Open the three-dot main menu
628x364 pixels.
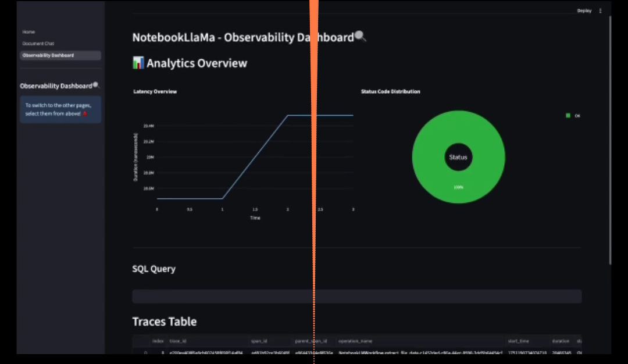(x=600, y=10)
